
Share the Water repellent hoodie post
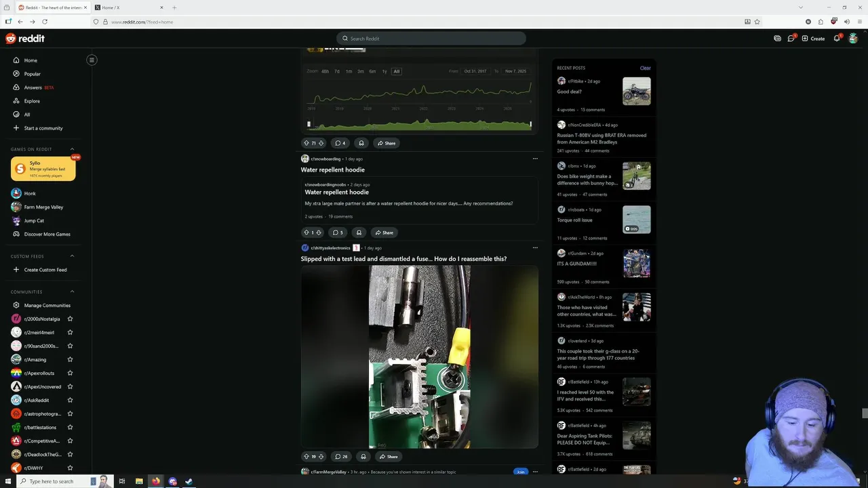384,232
